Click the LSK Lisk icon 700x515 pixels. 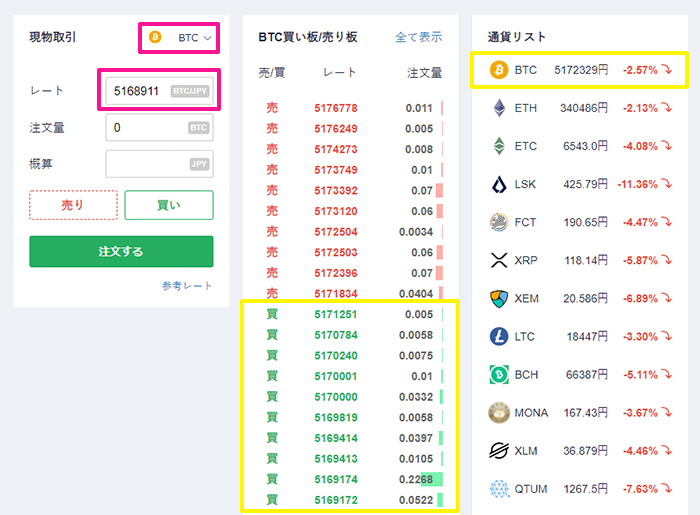coord(499,184)
